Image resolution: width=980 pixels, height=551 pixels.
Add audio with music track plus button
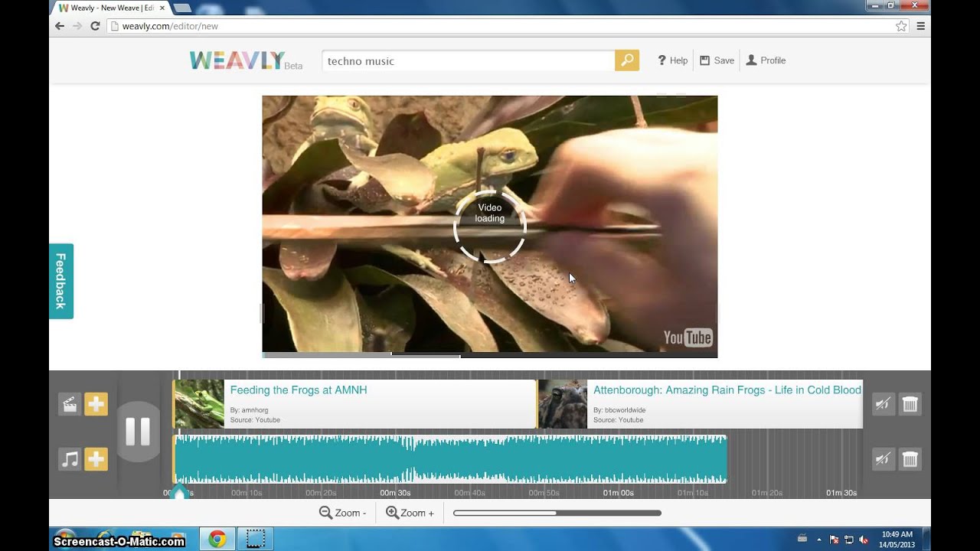pyautogui.click(x=96, y=459)
